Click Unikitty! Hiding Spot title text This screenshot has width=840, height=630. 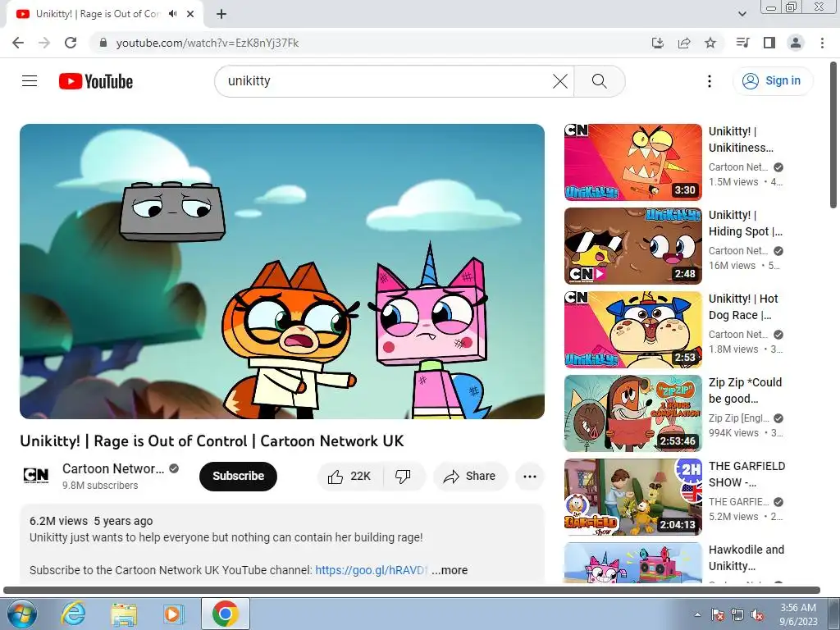point(745,223)
